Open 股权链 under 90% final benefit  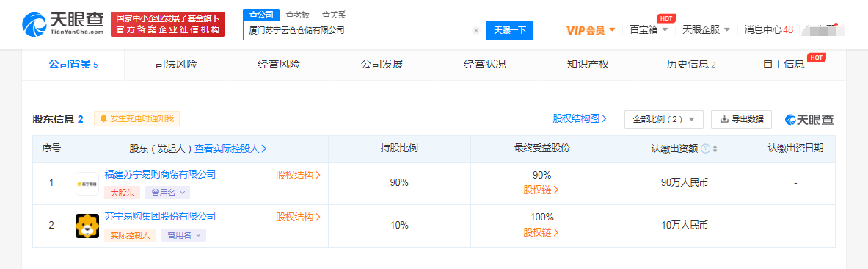pos(541,190)
